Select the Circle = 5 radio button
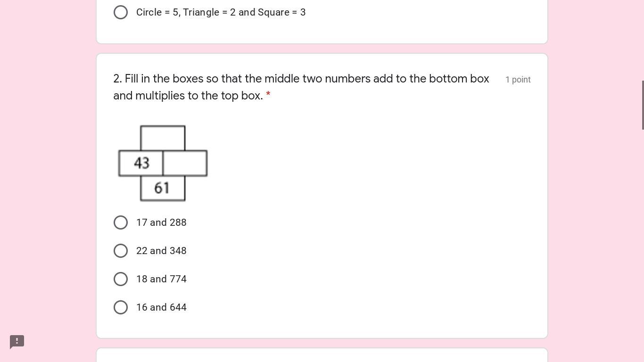The height and width of the screenshot is (362, 644). [121, 12]
